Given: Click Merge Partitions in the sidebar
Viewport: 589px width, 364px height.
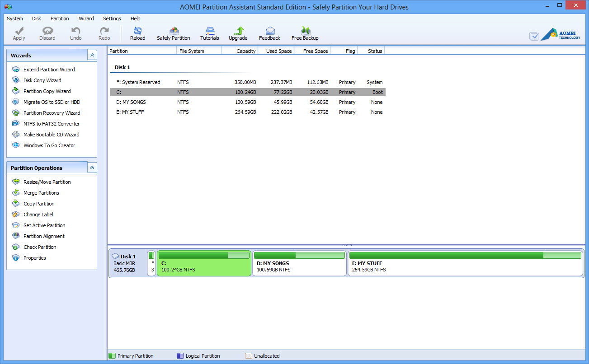Looking at the screenshot, I should [41, 193].
